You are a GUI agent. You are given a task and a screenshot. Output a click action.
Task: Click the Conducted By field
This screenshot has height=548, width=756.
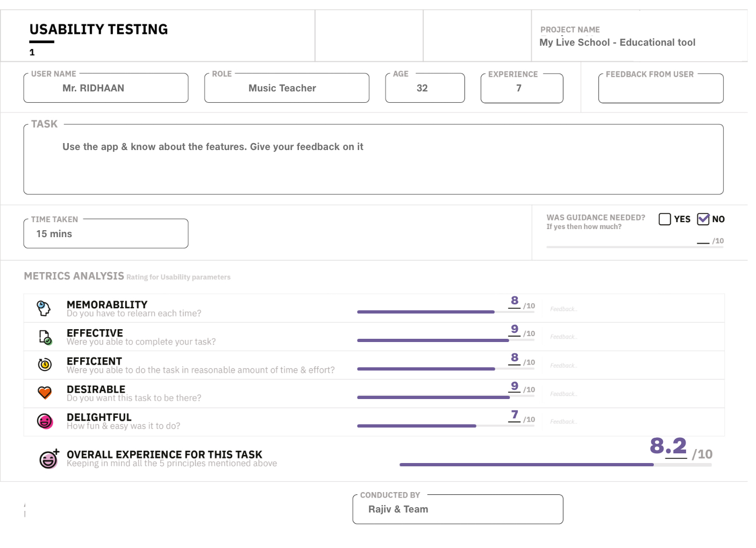458,509
